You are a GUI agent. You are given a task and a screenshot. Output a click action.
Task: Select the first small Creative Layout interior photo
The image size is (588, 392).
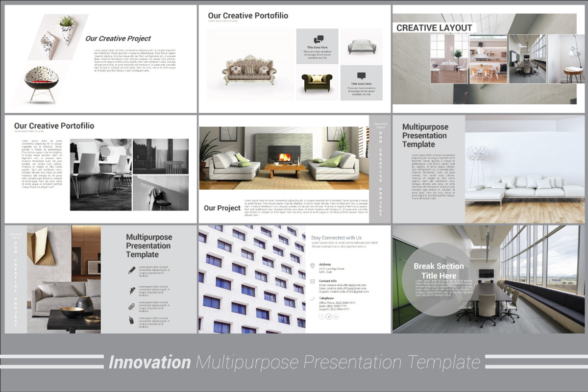point(449,59)
